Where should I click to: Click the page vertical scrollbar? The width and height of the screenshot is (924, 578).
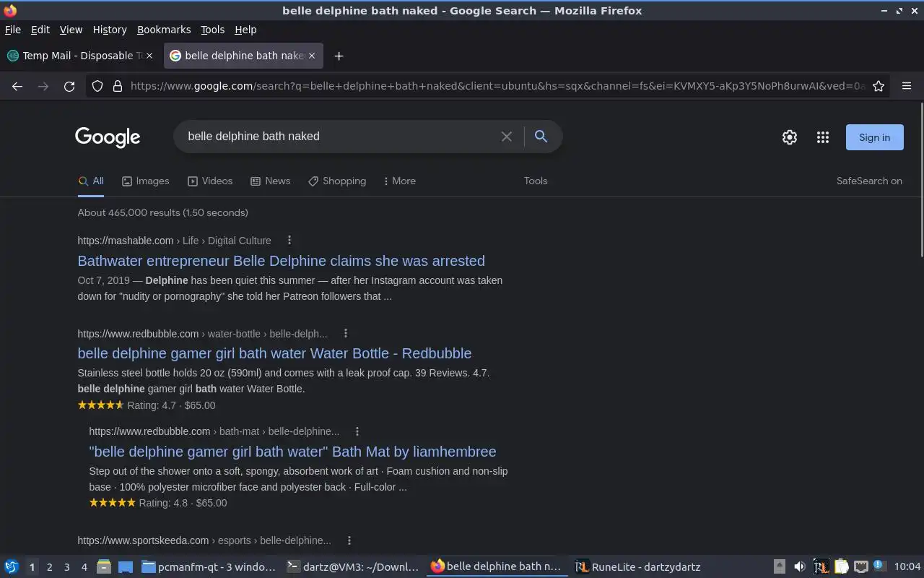921,181
